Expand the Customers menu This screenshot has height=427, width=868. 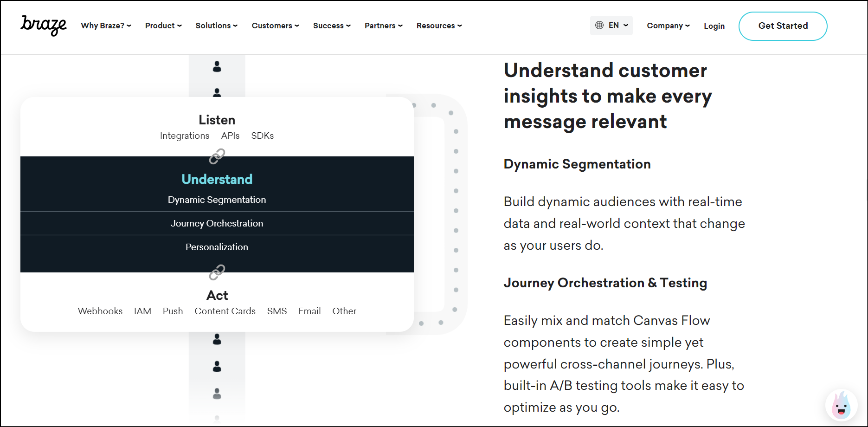pos(276,26)
